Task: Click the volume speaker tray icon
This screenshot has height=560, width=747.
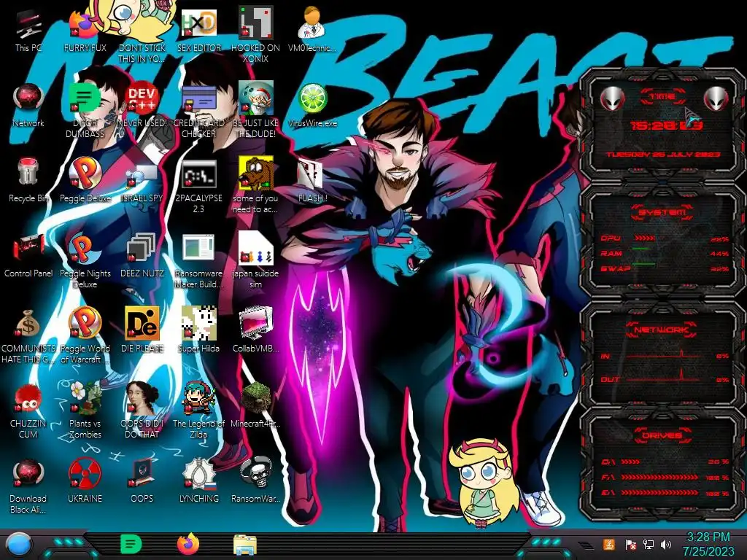Action: click(x=666, y=544)
